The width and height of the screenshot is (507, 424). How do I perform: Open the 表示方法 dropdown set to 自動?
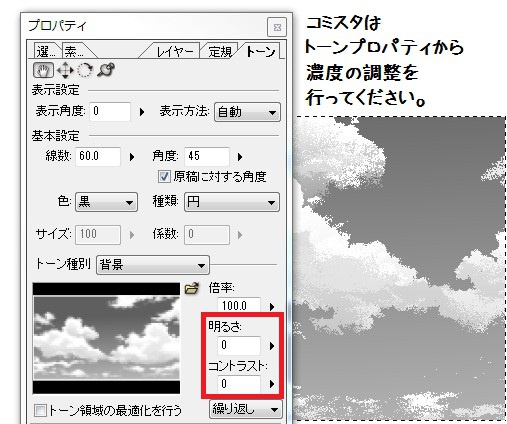(x=247, y=112)
